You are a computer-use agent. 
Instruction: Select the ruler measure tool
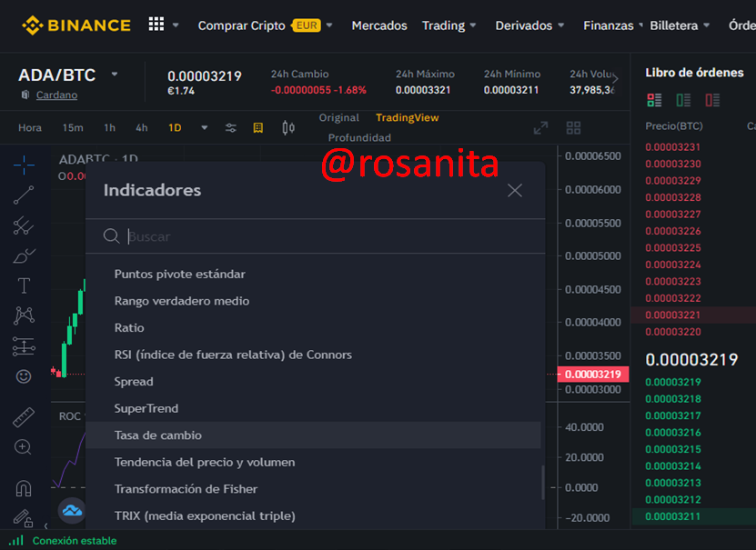[x=24, y=417]
